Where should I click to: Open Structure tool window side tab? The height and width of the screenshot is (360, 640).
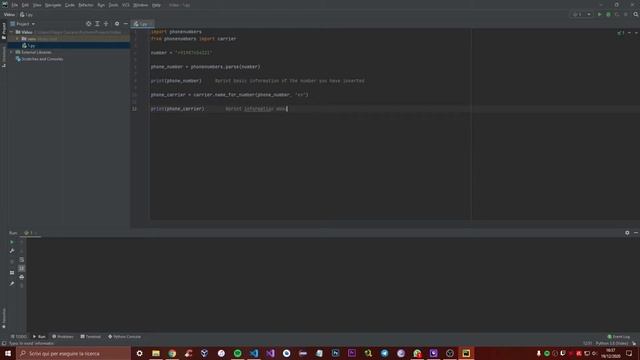click(4, 56)
